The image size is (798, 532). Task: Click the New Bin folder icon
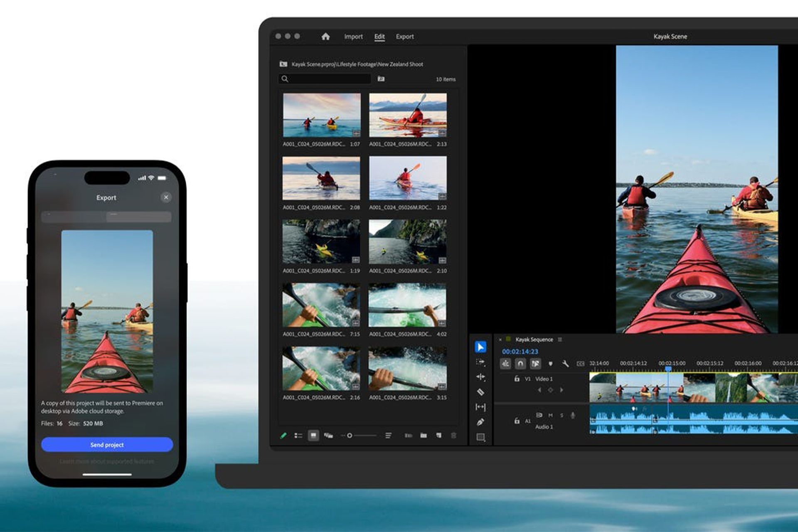[x=424, y=436]
